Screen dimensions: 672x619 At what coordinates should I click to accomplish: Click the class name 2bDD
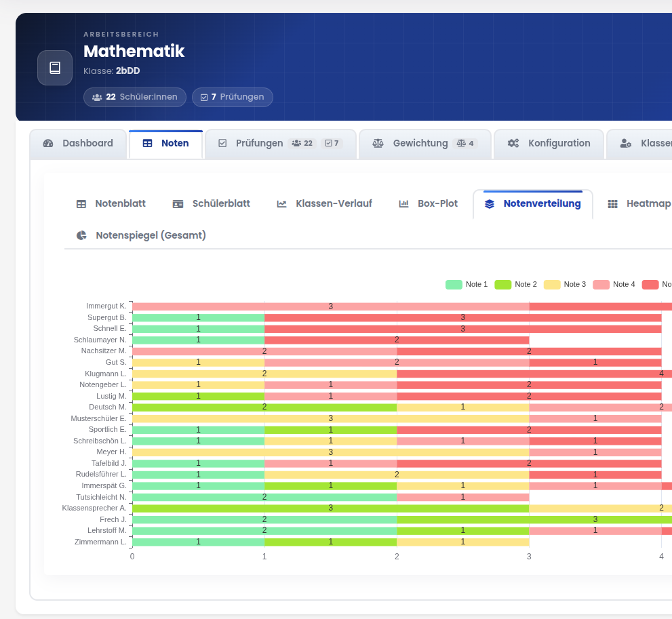pyautogui.click(x=127, y=71)
